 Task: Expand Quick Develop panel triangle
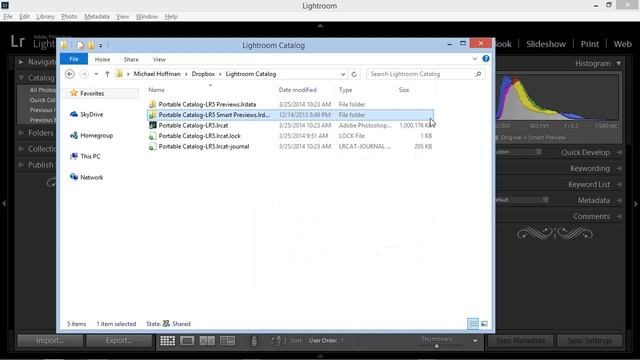pyautogui.click(x=619, y=152)
